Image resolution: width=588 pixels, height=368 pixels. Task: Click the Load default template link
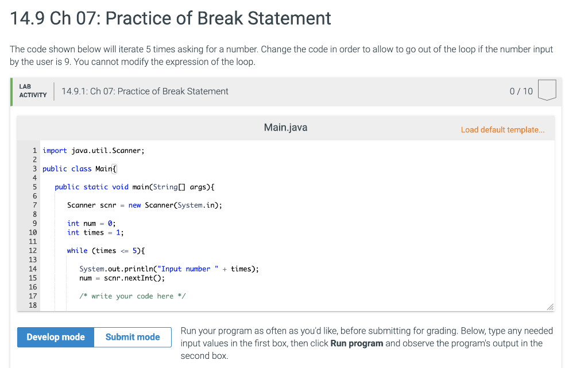tap(502, 130)
